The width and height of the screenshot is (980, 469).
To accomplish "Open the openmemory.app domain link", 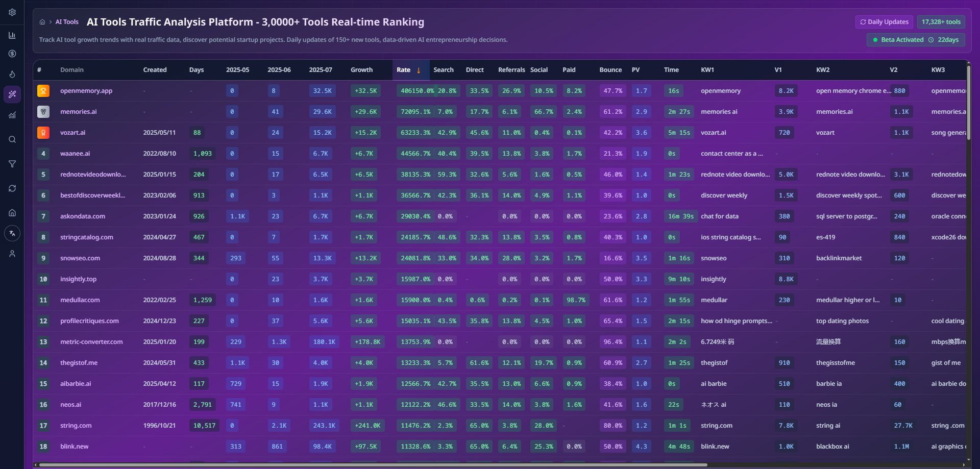I will (x=86, y=90).
